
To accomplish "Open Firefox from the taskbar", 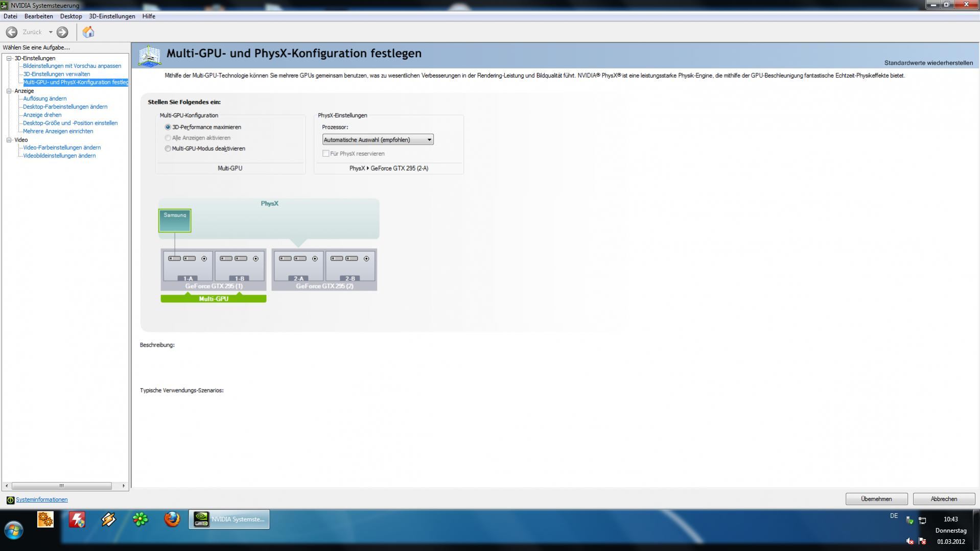I will point(172,519).
